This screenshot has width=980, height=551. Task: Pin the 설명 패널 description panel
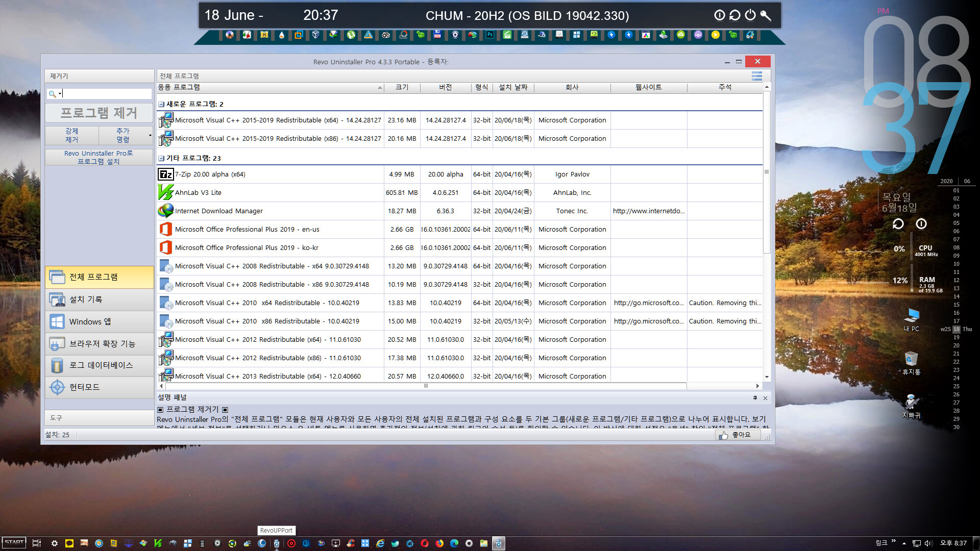click(x=755, y=398)
